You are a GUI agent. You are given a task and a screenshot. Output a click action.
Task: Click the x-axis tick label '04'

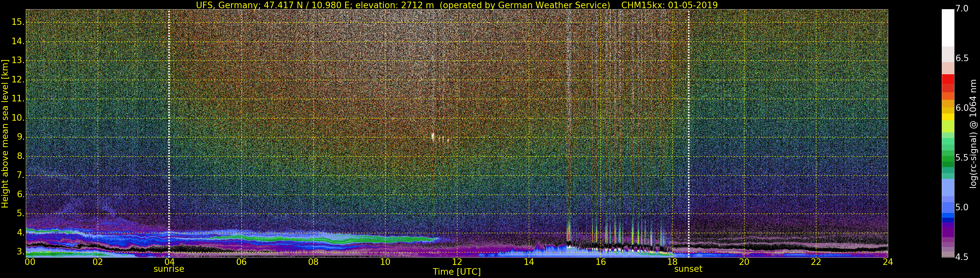pos(169,262)
